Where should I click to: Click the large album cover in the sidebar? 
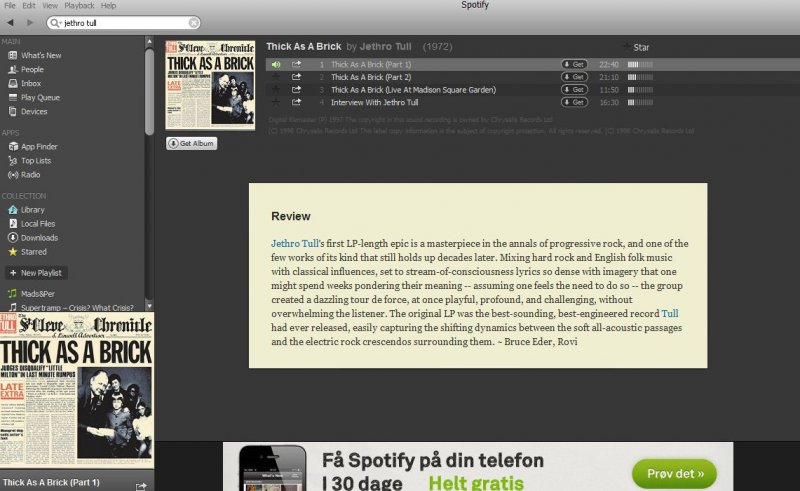tap(77, 390)
